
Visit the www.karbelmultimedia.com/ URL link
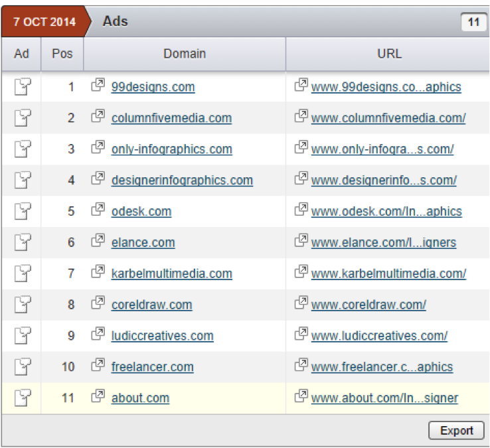(388, 273)
